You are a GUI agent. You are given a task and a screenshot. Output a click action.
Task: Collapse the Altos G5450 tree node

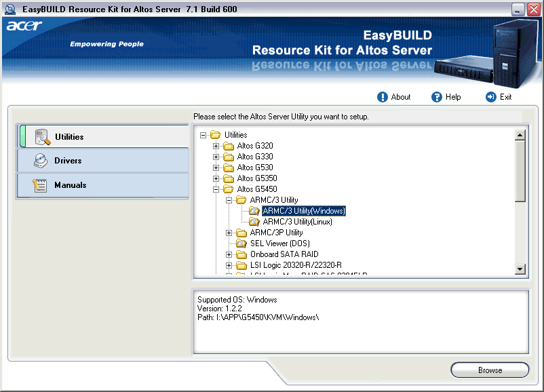216,189
